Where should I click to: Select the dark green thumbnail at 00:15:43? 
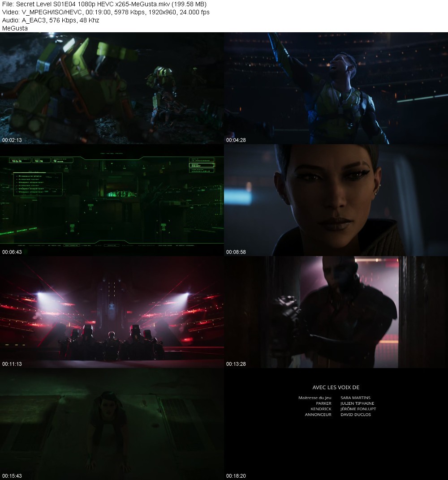(112, 424)
